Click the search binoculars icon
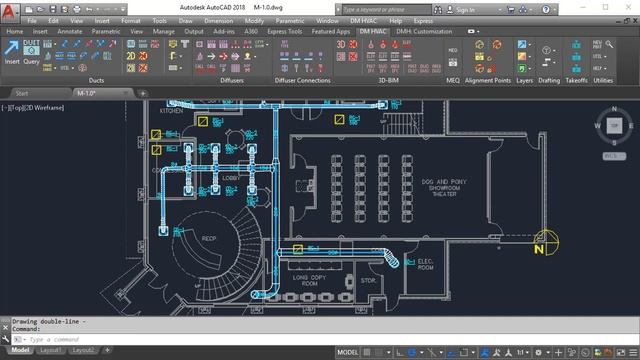The width and height of the screenshot is (640, 360). 438,9
